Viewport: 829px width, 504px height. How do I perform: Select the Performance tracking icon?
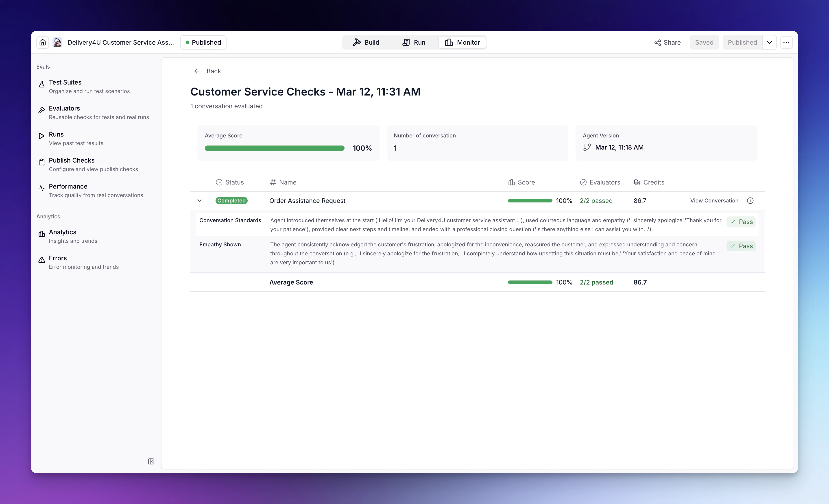41,188
